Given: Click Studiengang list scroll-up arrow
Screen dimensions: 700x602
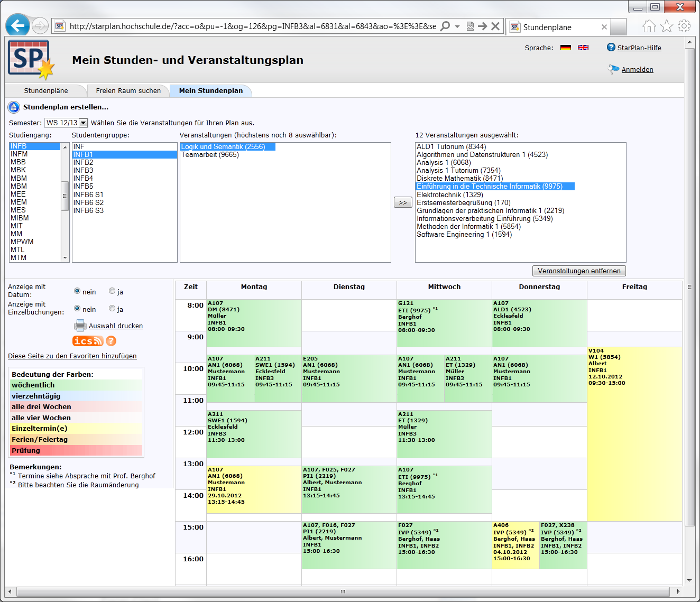Looking at the screenshot, I should pos(66,147).
